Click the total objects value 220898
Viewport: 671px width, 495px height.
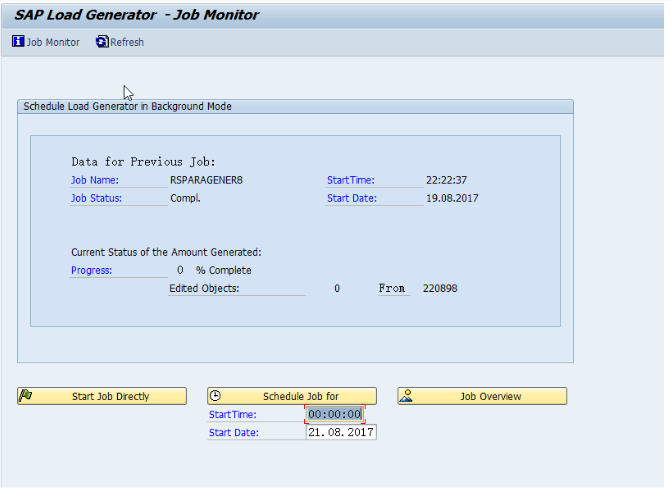(440, 288)
